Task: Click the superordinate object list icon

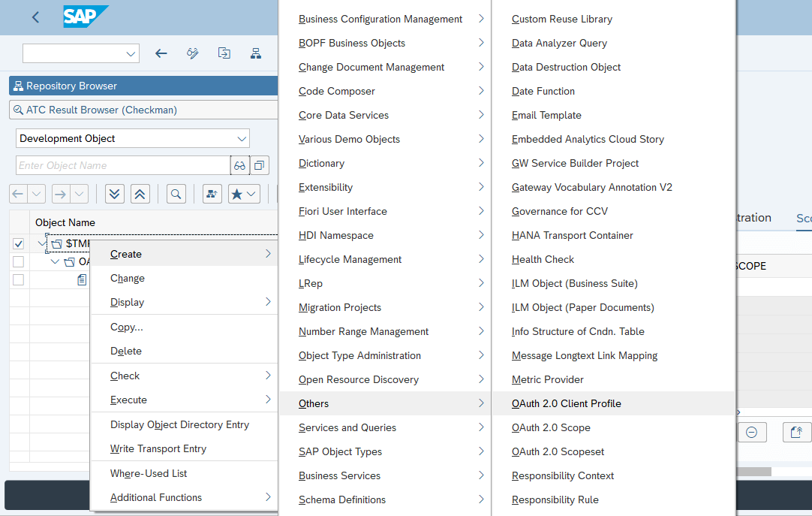Action: (x=212, y=195)
